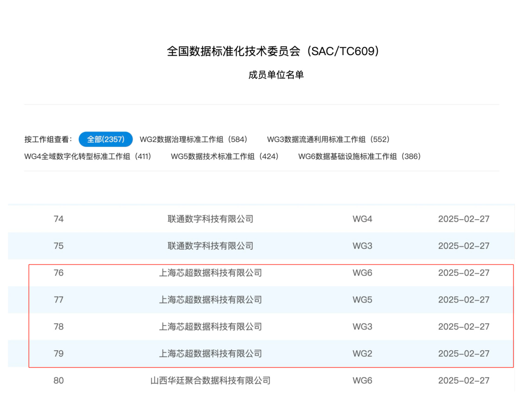This screenshot has width=532, height=399.
Task: Click date 2025-02-27 in row 74
Action: [464, 219]
